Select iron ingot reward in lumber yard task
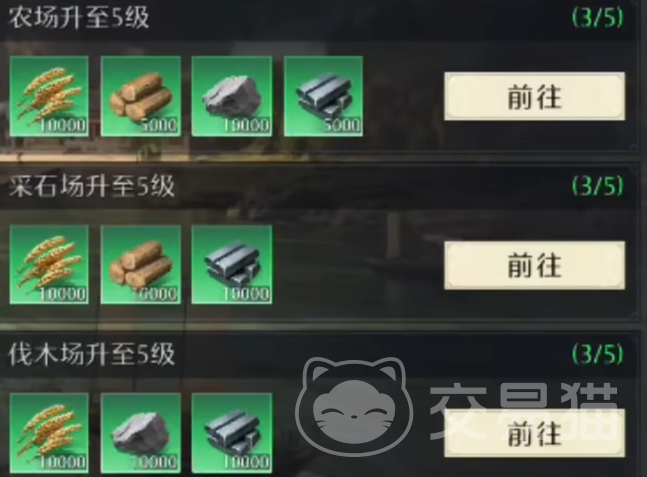The height and width of the screenshot is (477, 647). pos(232,433)
